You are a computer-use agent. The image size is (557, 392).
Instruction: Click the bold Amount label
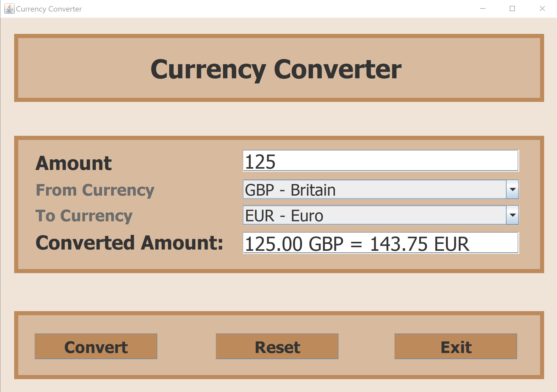pyautogui.click(x=74, y=163)
